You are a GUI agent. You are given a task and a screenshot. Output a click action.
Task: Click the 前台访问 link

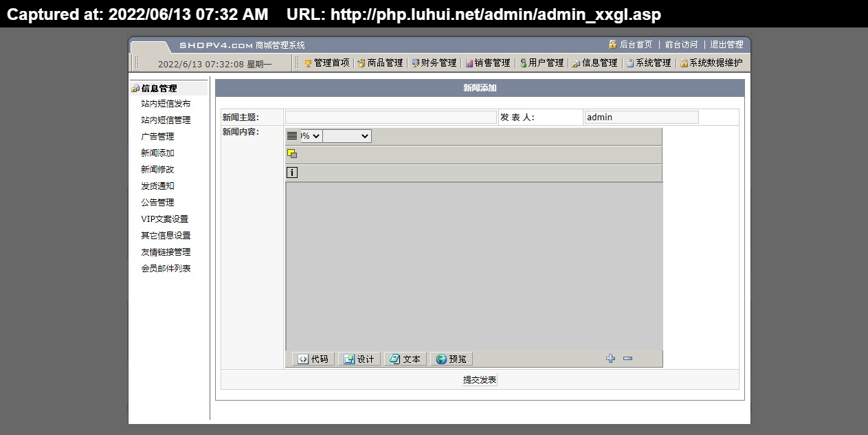pyautogui.click(x=681, y=45)
